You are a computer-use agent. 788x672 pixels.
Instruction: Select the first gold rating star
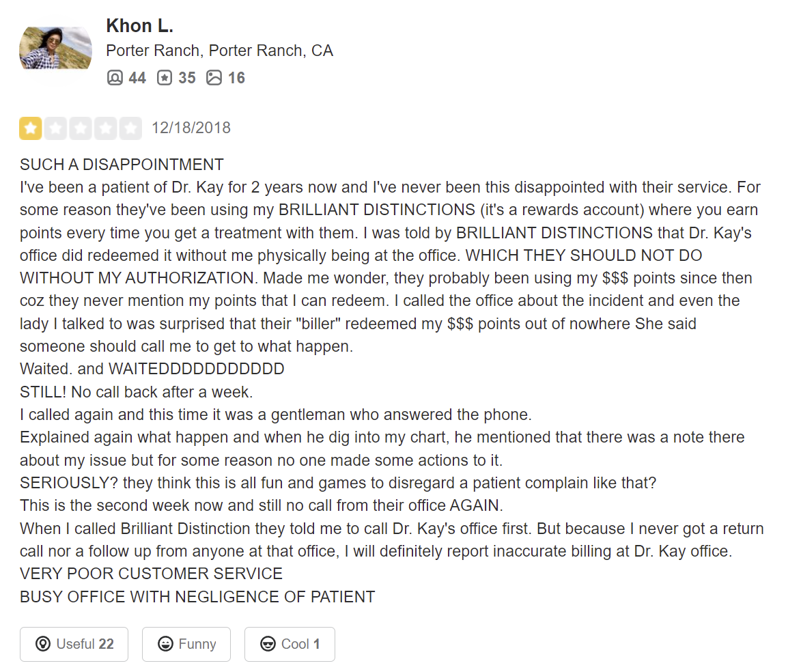(31, 128)
